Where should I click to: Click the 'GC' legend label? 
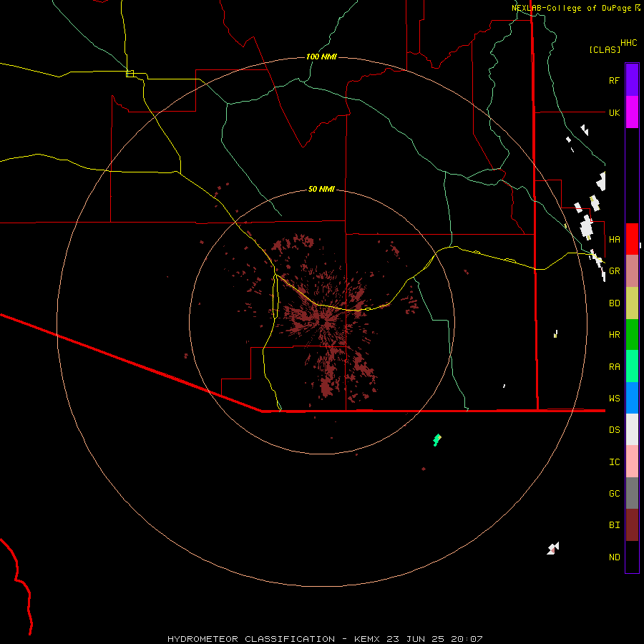pyautogui.click(x=614, y=494)
